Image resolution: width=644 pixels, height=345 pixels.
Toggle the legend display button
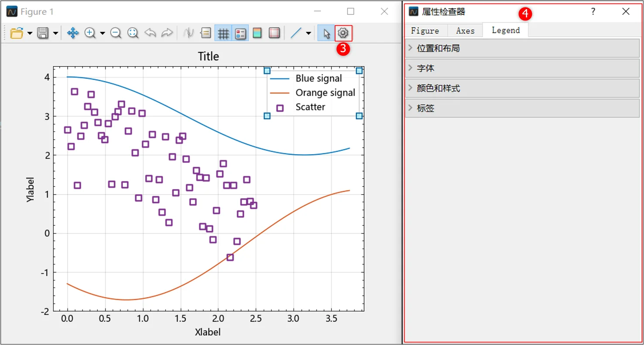pos(240,33)
